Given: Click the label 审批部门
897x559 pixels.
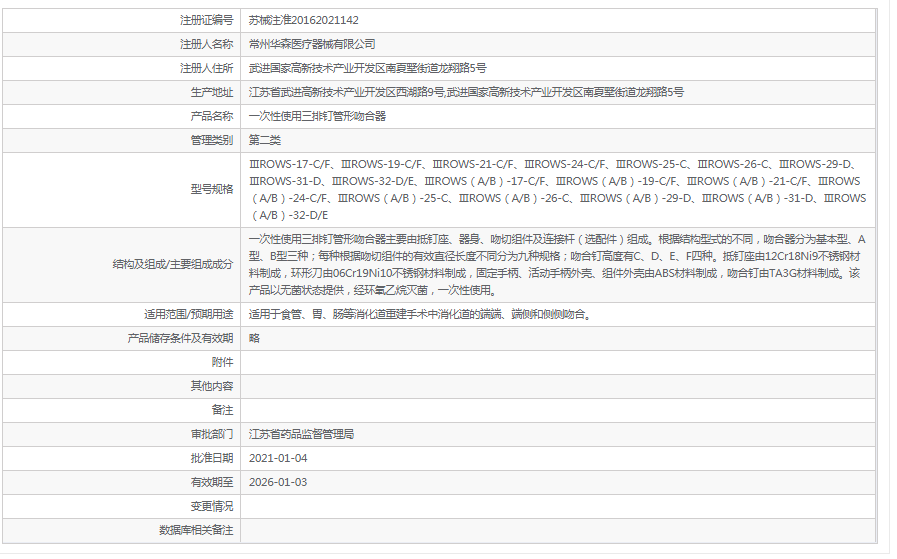Looking at the screenshot, I should coord(212,435).
